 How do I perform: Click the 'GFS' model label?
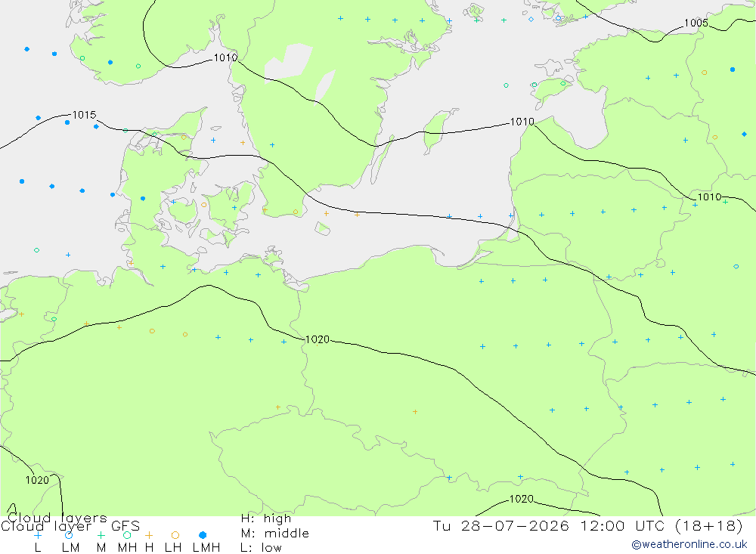pos(125,526)
